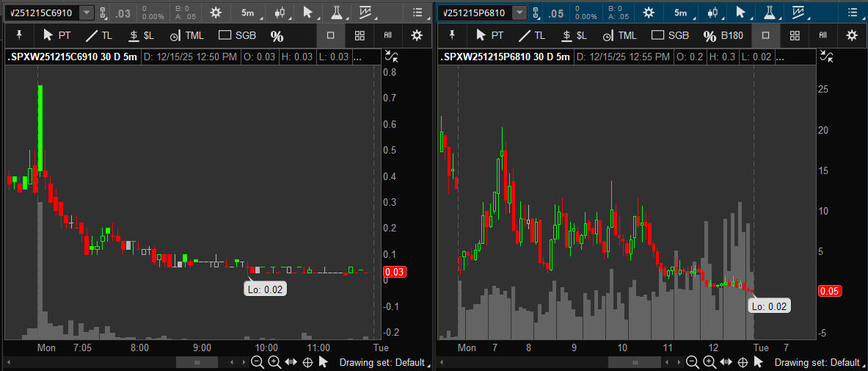This screenshot has height=371, width=868.
Task: Open symbol dropdown for C6910 in left chart
Action: coord(87,12)
